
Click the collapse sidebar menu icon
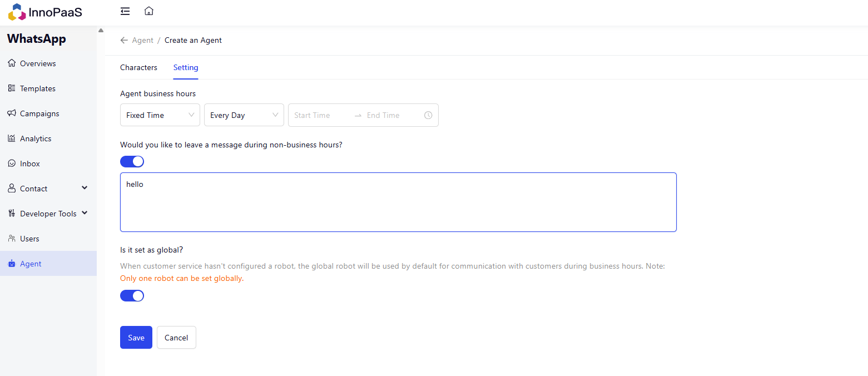click(x=125, y=11)
